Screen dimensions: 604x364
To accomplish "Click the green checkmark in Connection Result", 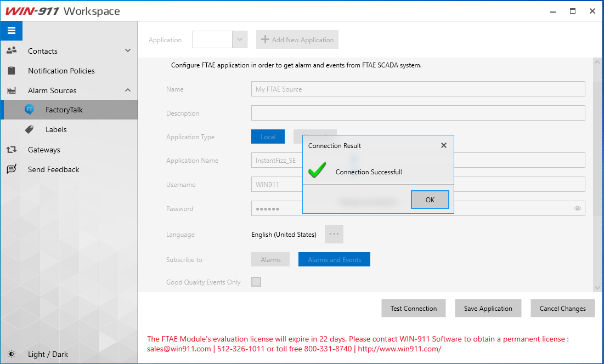I will tap(317, 170).
